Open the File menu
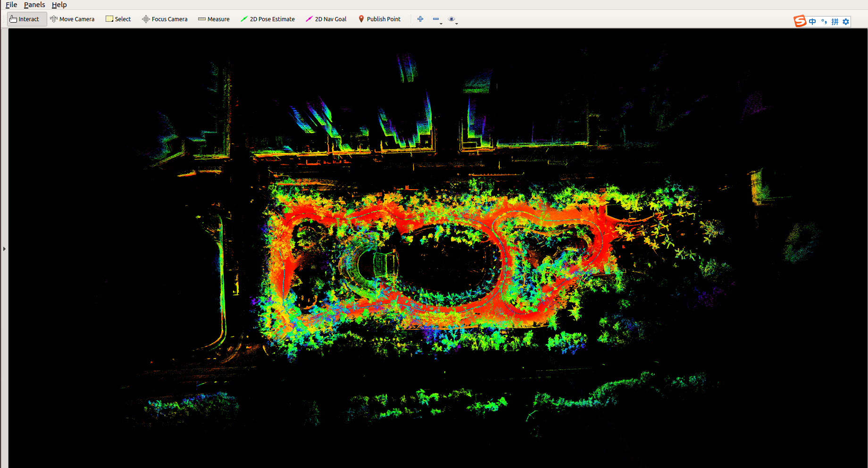The width and height of the screenshot is (868, 468). click(x=11, y=5)
